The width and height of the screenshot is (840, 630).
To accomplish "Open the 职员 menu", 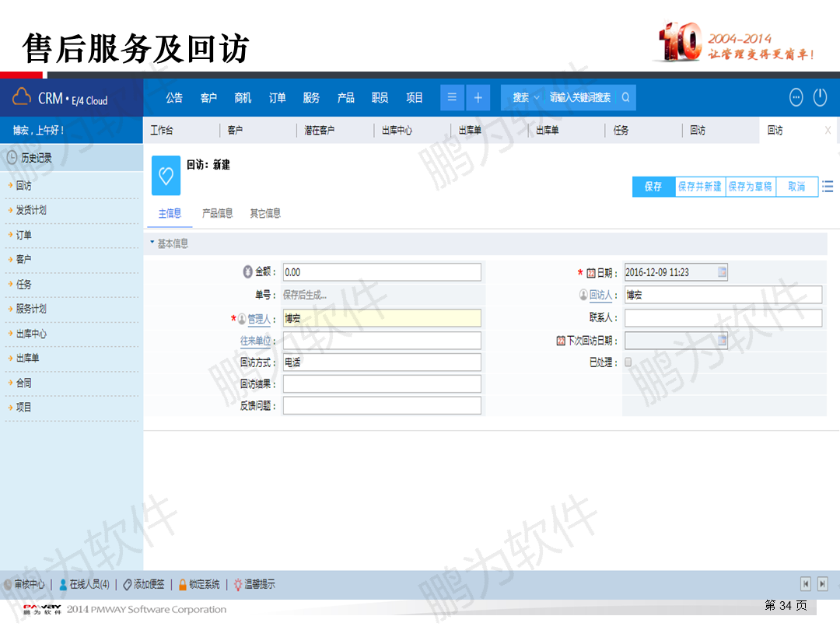I will pos(380,97).
